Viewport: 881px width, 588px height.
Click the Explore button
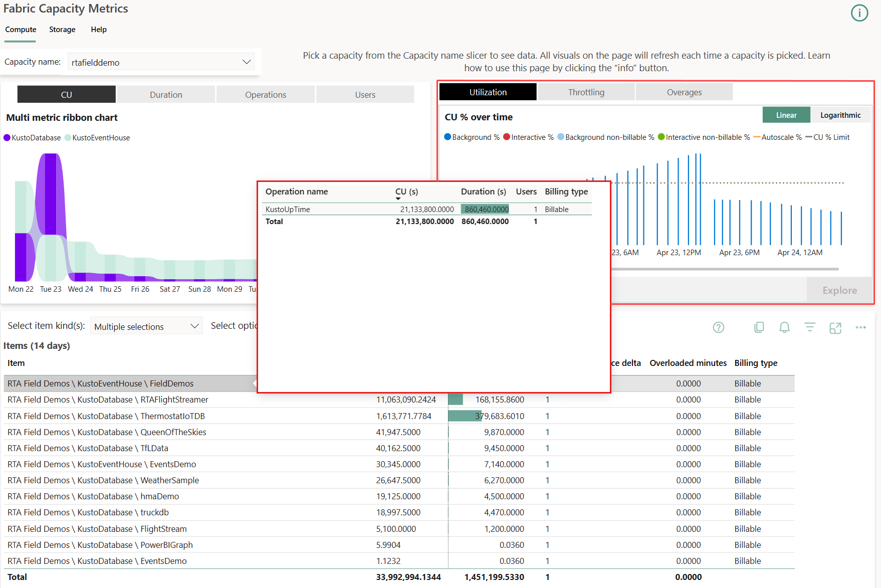pyautogui.click(x=839, y=290)
